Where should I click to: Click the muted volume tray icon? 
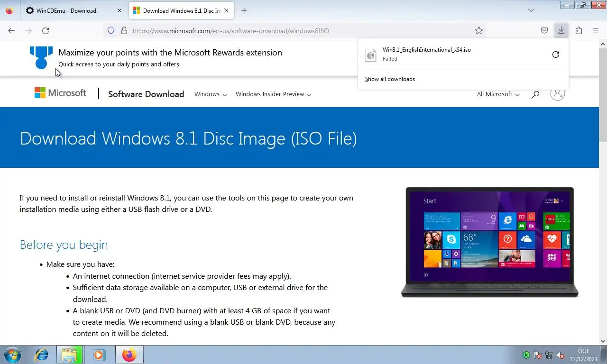pos(561,355)
